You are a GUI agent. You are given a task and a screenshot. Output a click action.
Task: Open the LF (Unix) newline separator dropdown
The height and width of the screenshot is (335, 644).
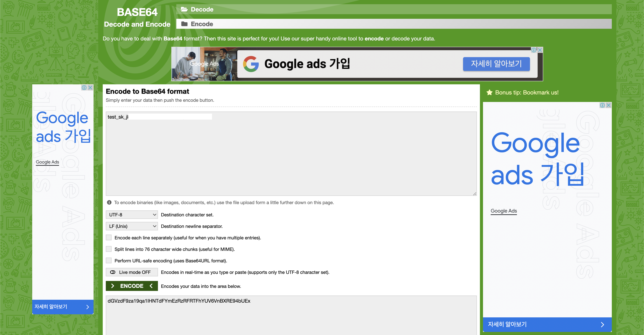pos(132,226)
